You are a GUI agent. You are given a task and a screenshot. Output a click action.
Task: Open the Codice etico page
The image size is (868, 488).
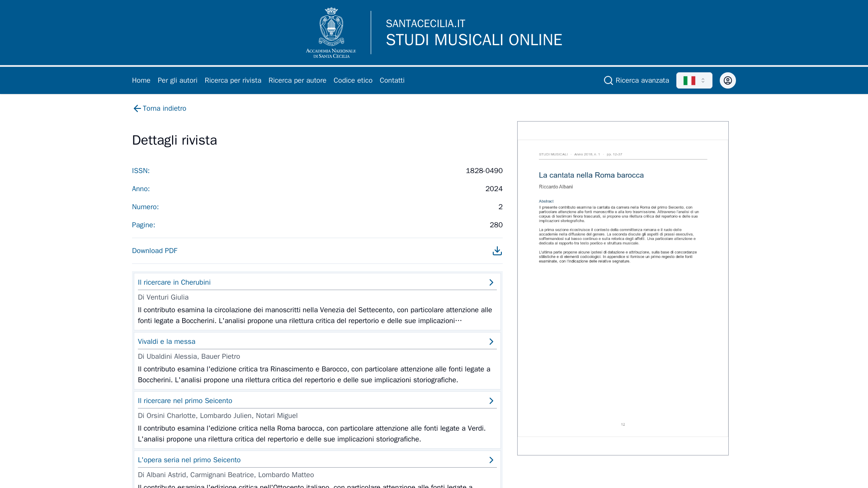[353, 80]
